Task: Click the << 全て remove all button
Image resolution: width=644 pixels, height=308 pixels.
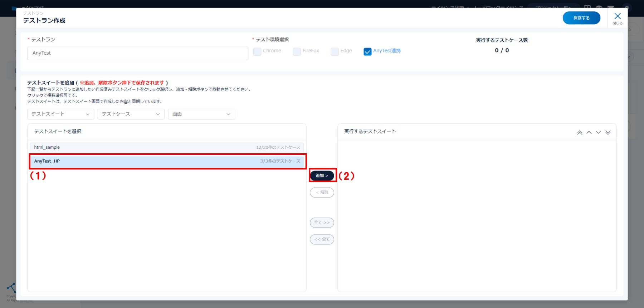Action: coord(322,239)
